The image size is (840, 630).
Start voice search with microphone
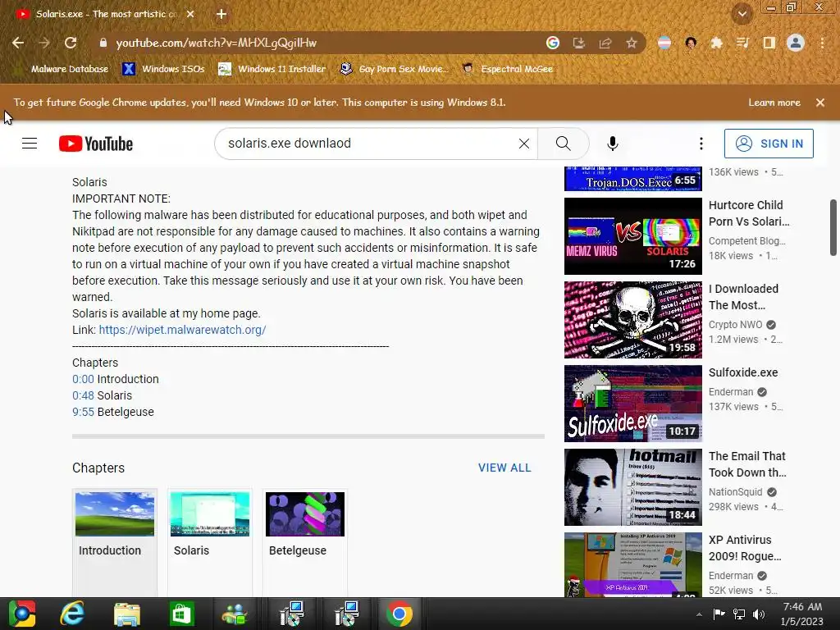pos(612,144)
